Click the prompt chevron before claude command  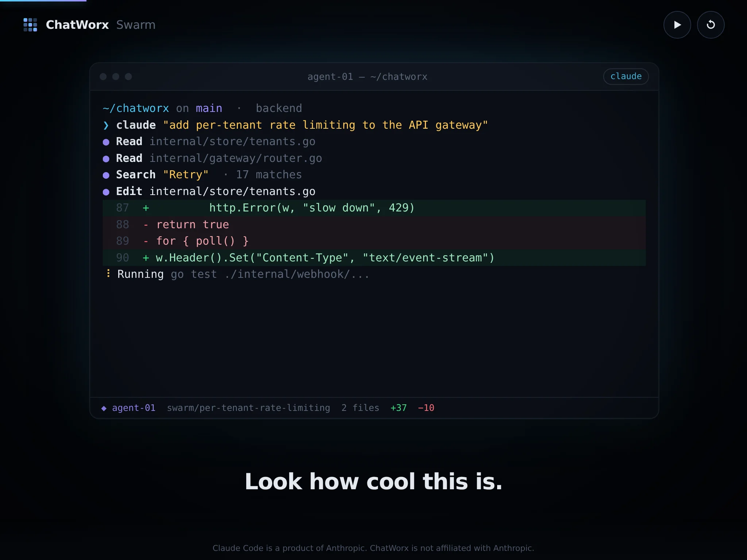point(106,125)
